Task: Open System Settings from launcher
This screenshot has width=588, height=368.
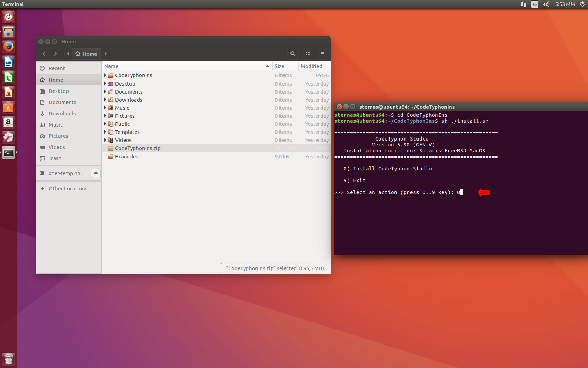Action: [8, 137]
